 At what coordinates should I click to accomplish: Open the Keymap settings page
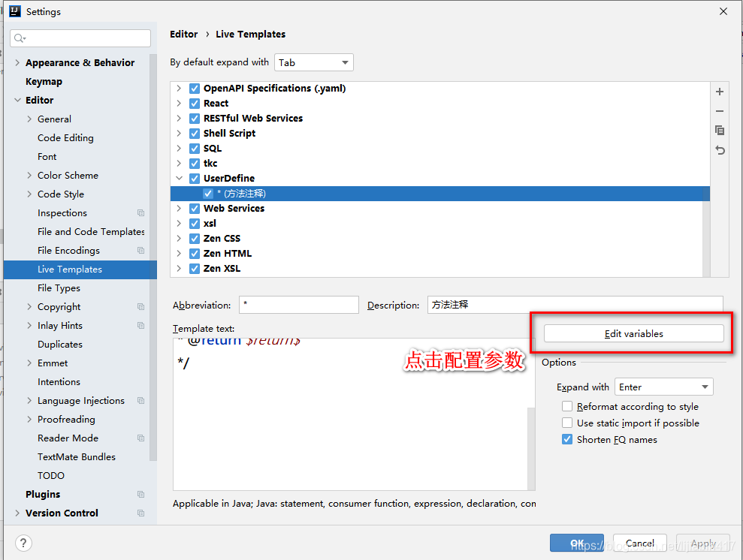coord(44,81)
